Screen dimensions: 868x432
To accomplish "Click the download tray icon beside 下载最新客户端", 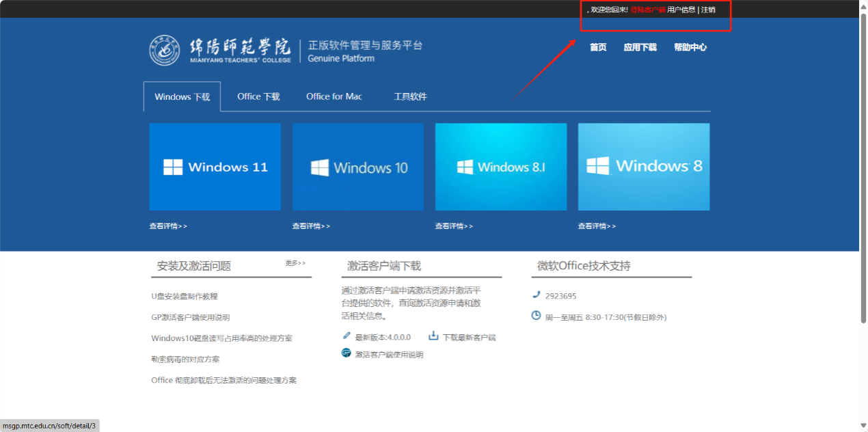I will click(x=433, y=336).
